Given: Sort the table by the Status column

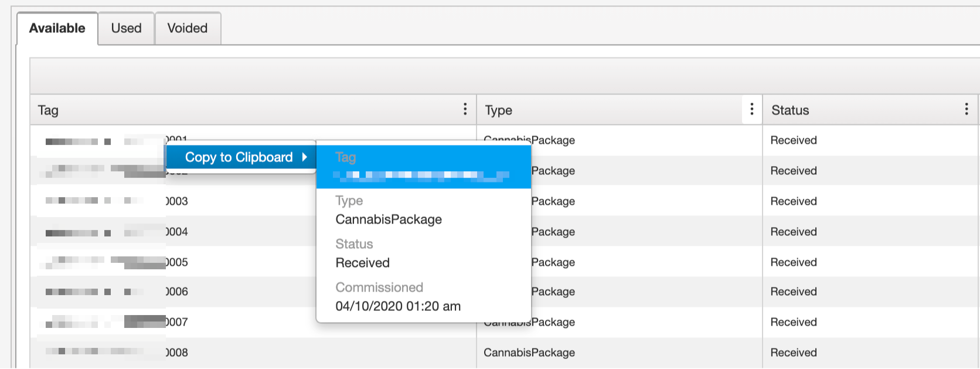Looking at the screenshot, I should coord(790,110).
